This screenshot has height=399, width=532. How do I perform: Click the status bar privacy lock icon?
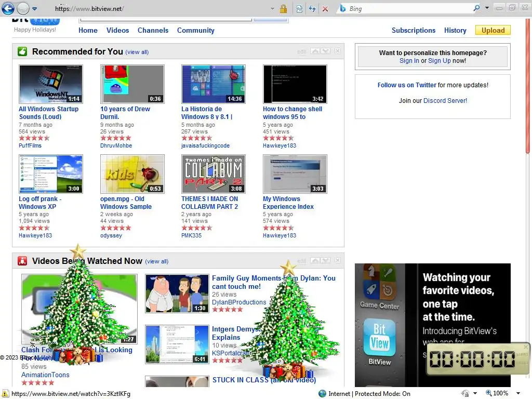coord(465,394)
